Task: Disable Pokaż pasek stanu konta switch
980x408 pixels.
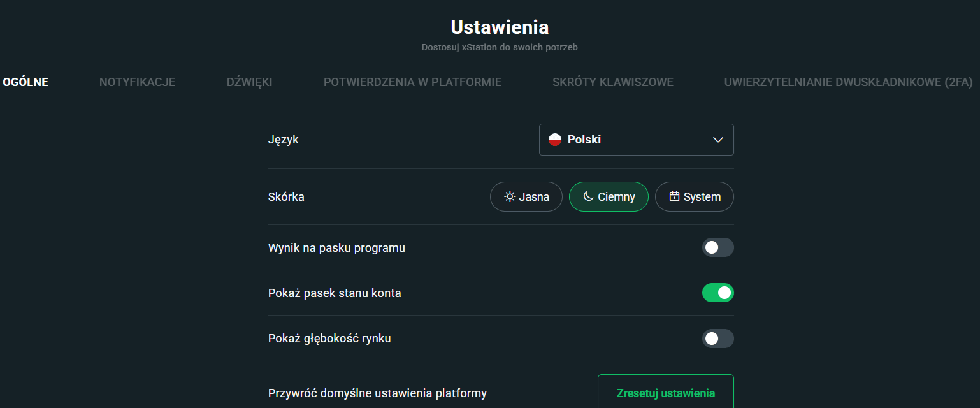Action: [x=718, y=293]
